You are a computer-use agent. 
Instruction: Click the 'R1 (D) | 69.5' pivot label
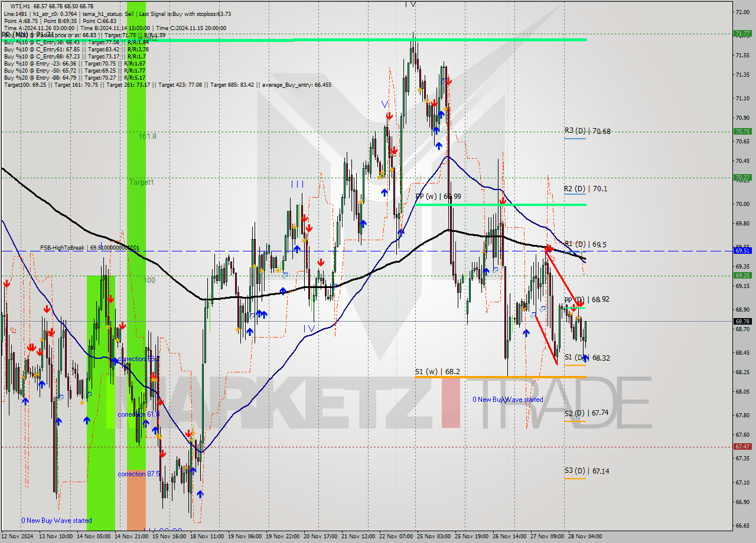(x=585, y=244)
